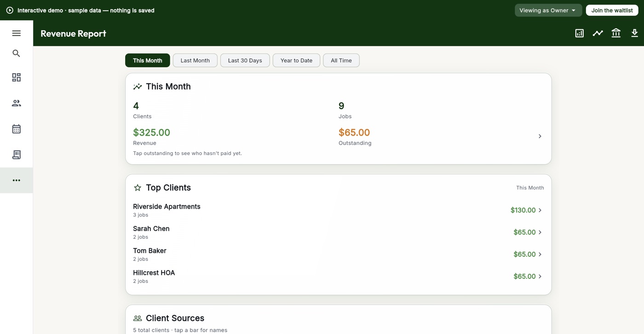Open the Sarah Chen client name
This screenshot has width=644, height=334.
(x=151, y=229)
